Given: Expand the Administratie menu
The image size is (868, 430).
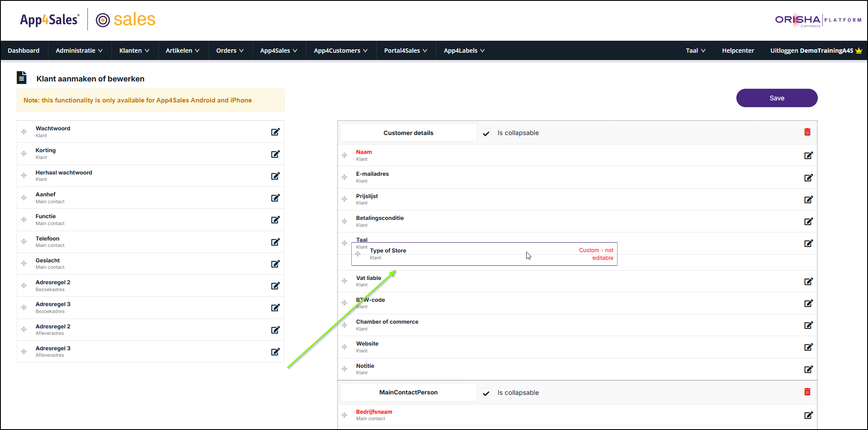Looking at the screenshot, I should coord(79,51).
